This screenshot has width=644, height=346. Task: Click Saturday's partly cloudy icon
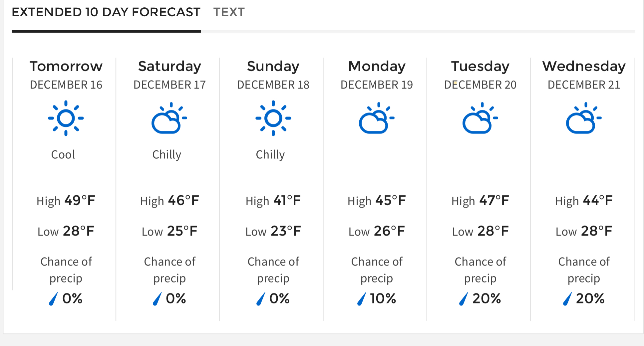169,118
